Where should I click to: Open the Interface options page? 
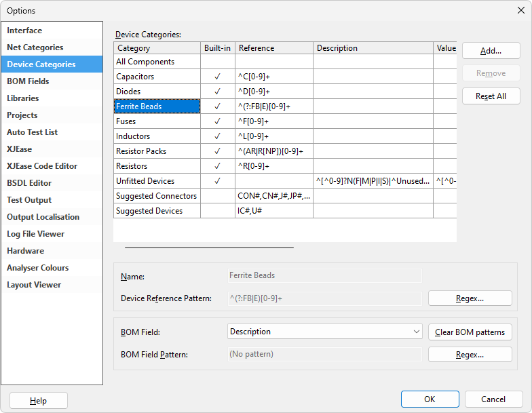tap(24, 31)
